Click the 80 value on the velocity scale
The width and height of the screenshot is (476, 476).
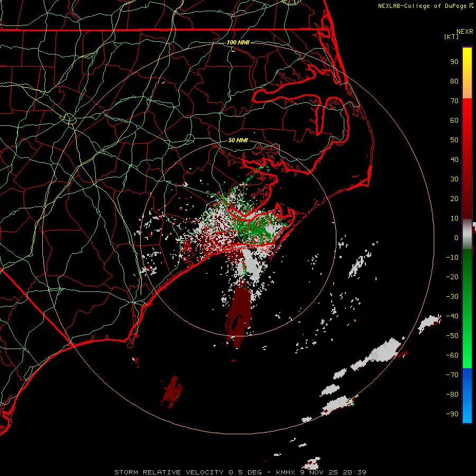[x=454, y=81]
